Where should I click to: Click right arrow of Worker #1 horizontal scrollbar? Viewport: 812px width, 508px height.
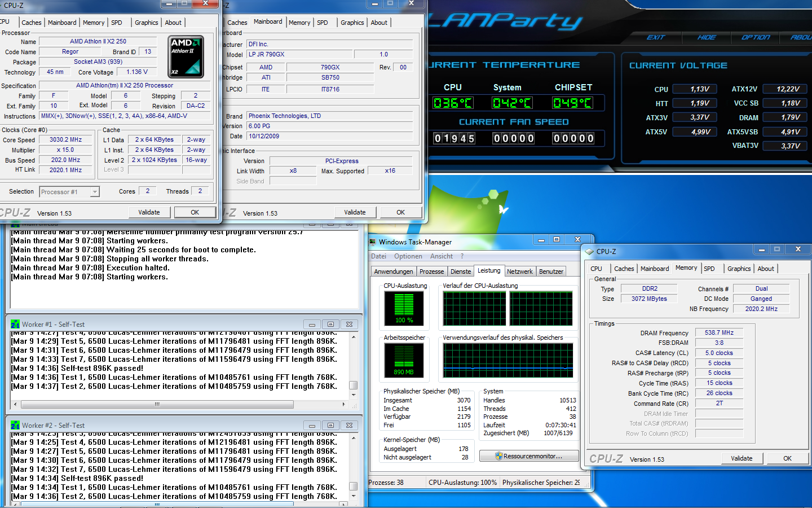[x=344, y=404]
